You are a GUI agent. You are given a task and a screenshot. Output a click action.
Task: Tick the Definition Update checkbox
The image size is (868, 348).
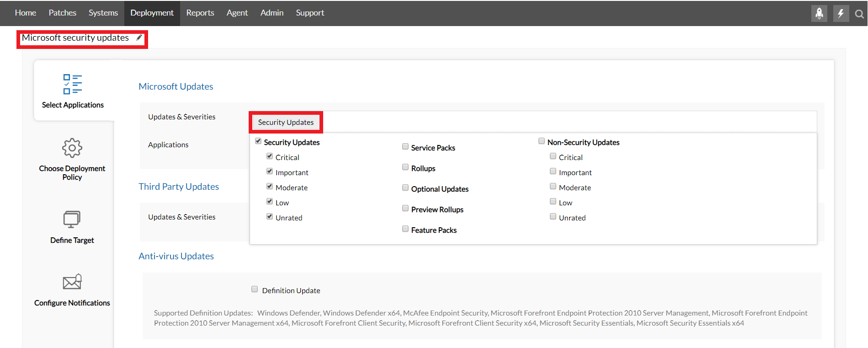255,289
